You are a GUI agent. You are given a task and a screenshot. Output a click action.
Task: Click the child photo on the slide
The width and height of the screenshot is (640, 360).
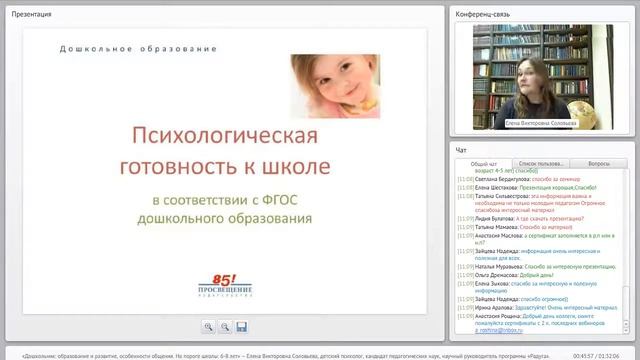pyautogui.click(x=335, y=86)
